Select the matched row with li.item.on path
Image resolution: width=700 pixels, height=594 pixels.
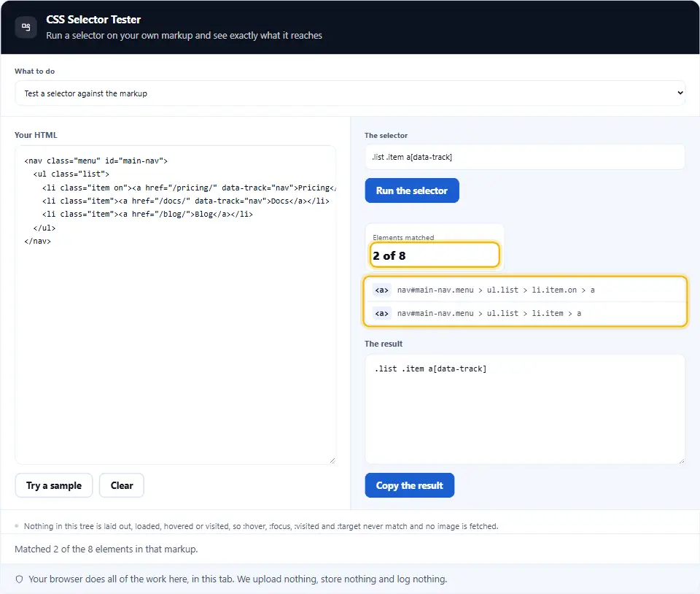pos(524,290)
